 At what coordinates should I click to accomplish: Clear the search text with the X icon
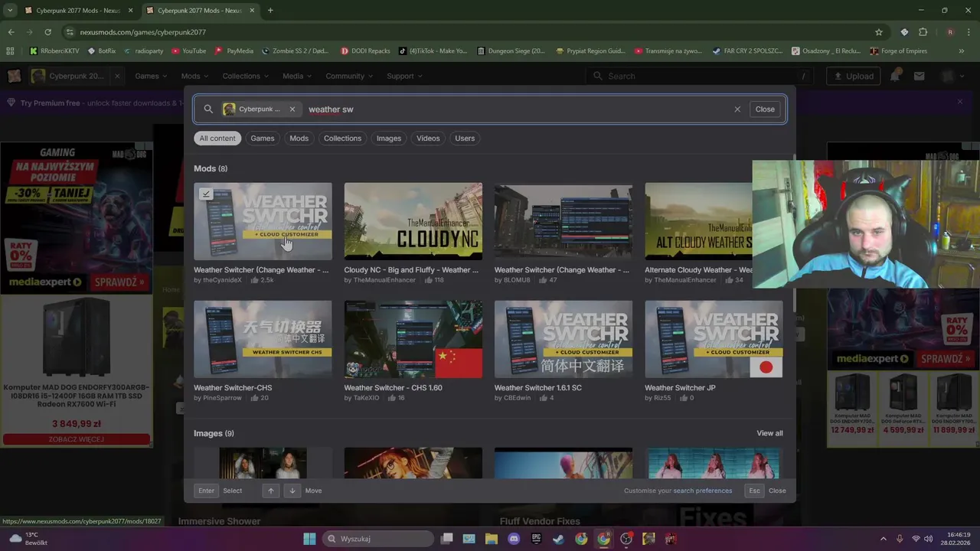point(737,109)
